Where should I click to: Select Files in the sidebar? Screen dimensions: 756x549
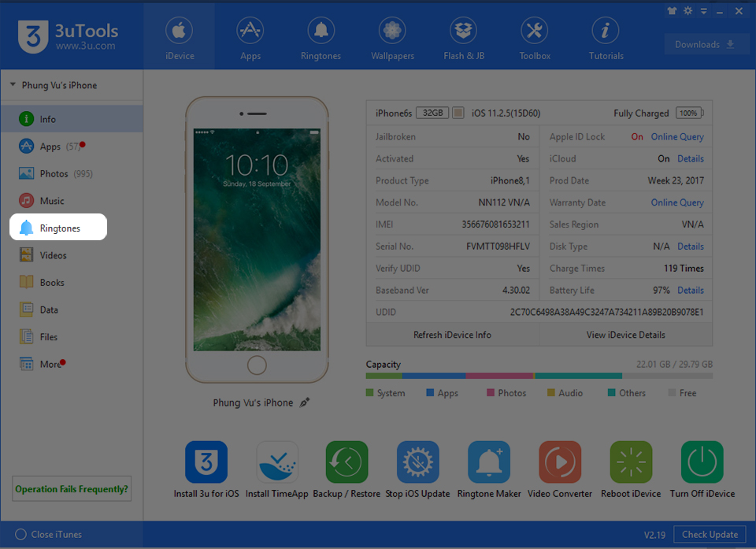[72, 337]
